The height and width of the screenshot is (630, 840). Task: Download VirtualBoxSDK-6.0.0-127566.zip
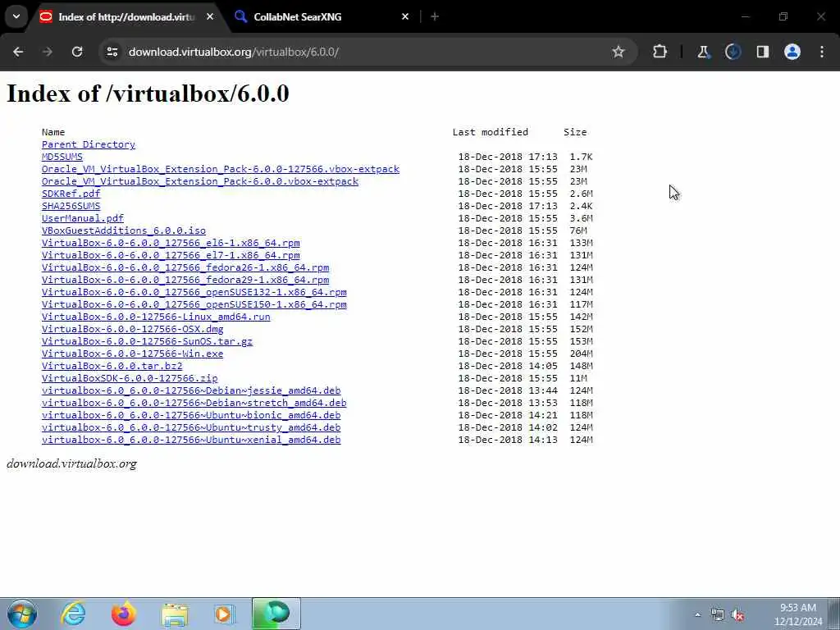point(130,379)
